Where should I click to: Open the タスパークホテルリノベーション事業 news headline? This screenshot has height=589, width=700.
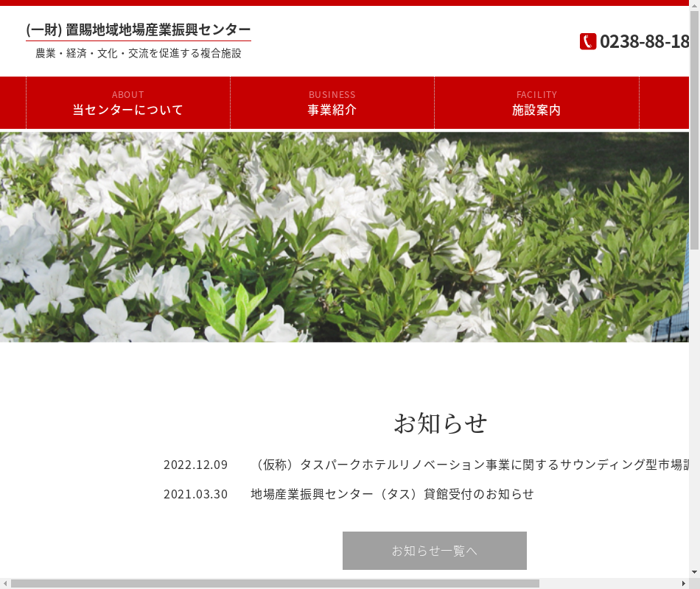[x=472, y=465]
